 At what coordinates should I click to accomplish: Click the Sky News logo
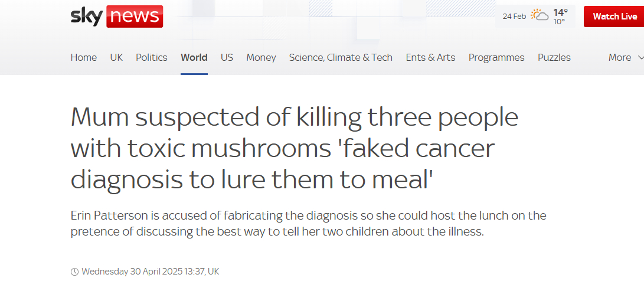pos(117,17)
